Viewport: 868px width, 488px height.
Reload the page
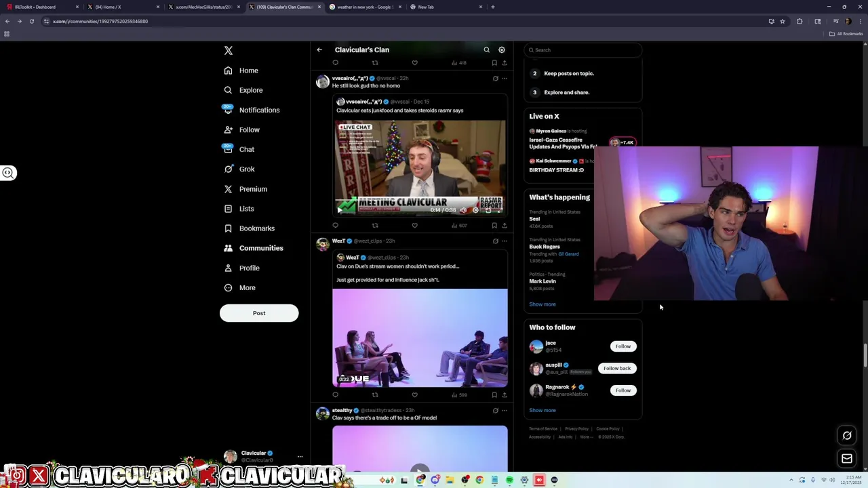31,21
